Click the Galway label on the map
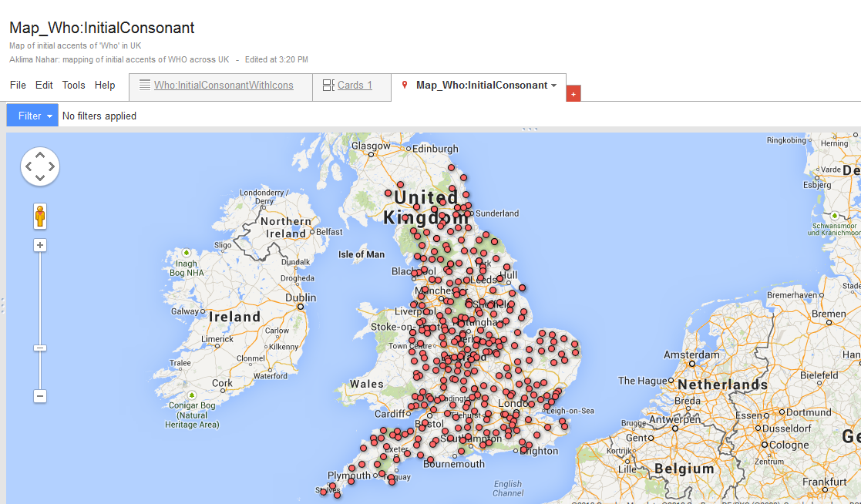Screen dimensions: 861x504 coord(185,311)
